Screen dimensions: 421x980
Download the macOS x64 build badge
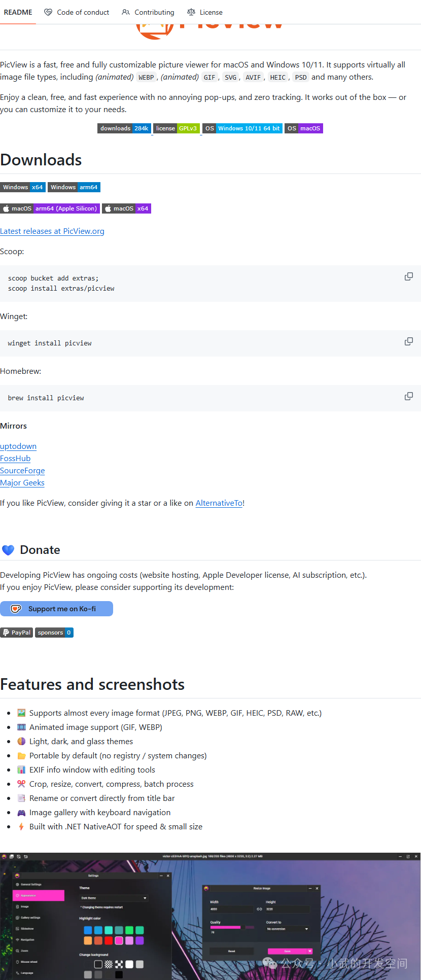tap(126, 208)
